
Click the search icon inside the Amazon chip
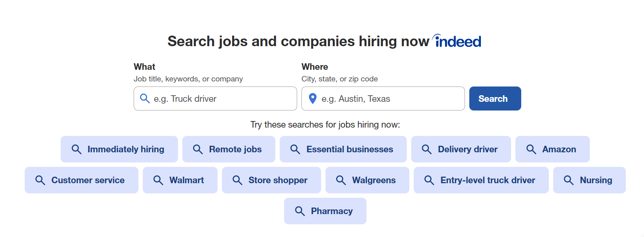(531, 149)
